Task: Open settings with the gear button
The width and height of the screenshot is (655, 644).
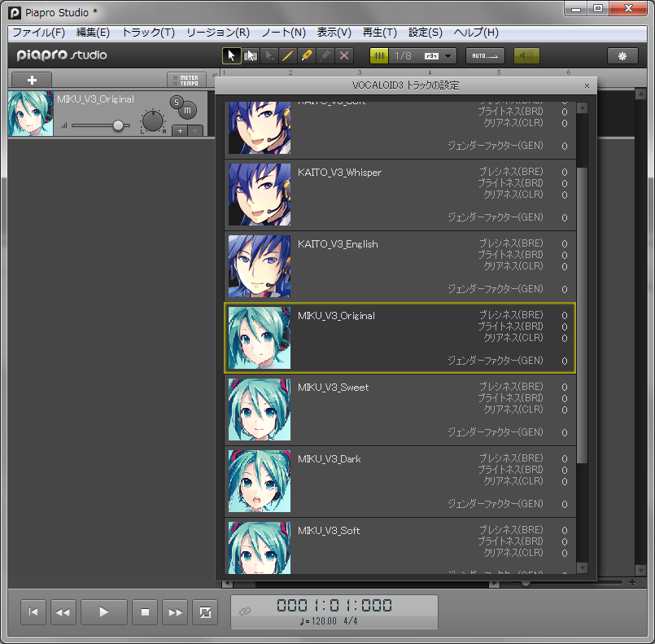Action: point(622,56)
